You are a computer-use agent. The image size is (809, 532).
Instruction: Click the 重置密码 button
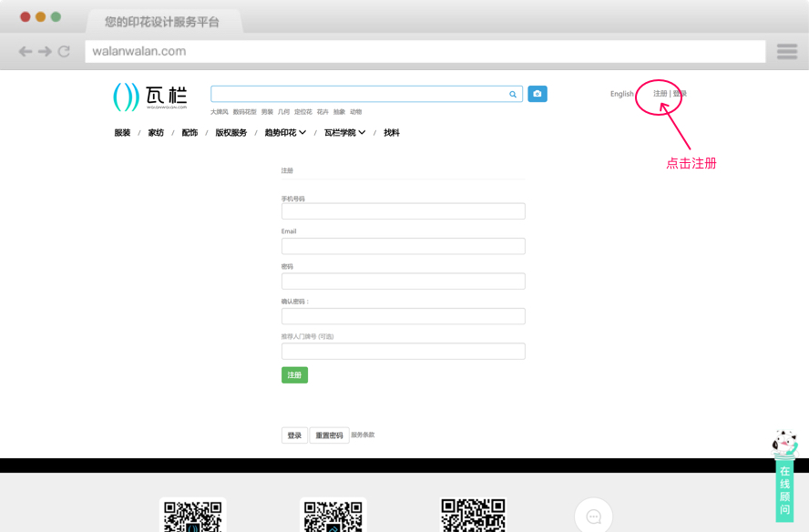[329, 435]
